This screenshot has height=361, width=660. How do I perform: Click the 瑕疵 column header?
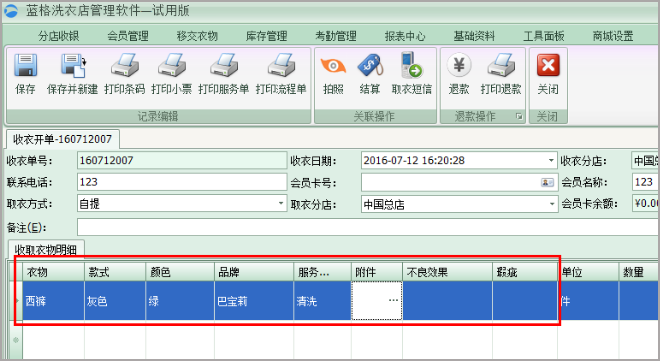[525, 272]
